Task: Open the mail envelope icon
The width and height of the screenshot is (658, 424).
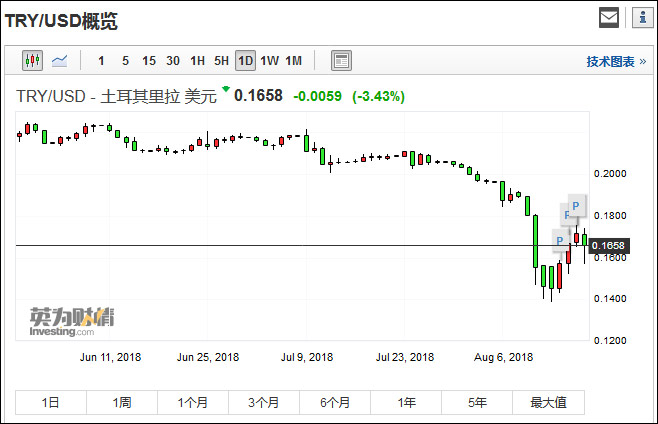Action: (609, 18)
